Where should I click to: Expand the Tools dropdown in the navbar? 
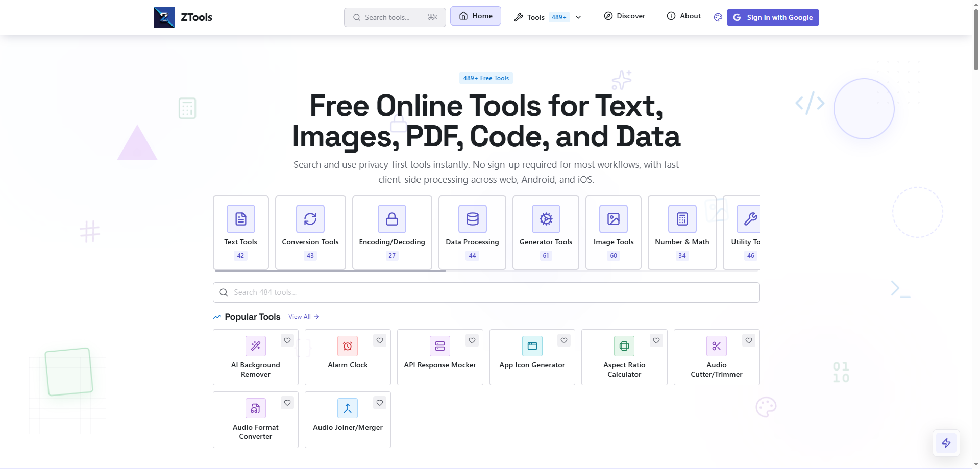[578, 17]
